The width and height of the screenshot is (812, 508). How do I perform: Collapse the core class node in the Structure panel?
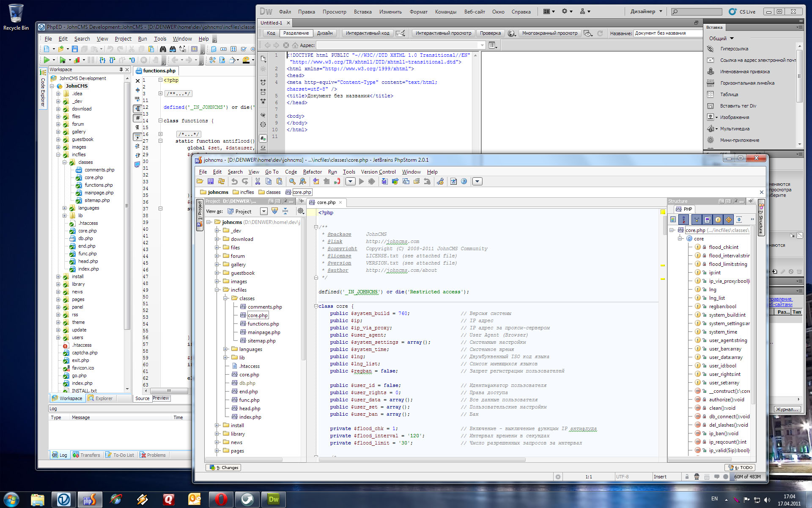click(x=680, y=239)
